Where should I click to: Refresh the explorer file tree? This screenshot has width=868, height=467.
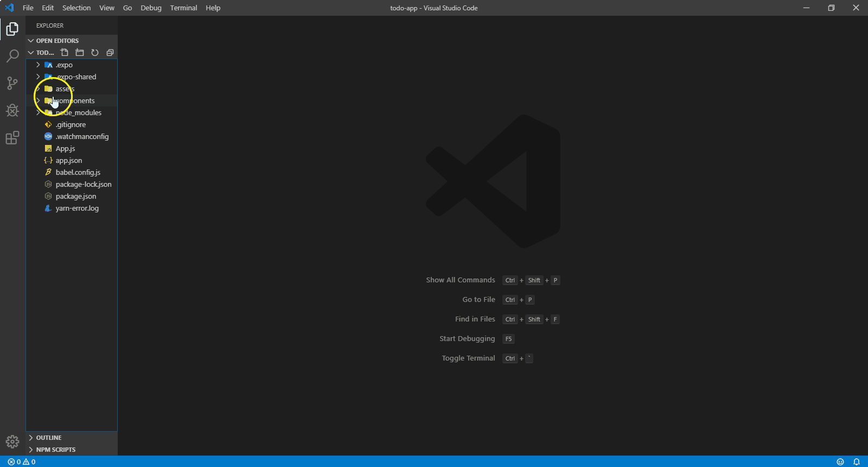[x=95, y=53]
